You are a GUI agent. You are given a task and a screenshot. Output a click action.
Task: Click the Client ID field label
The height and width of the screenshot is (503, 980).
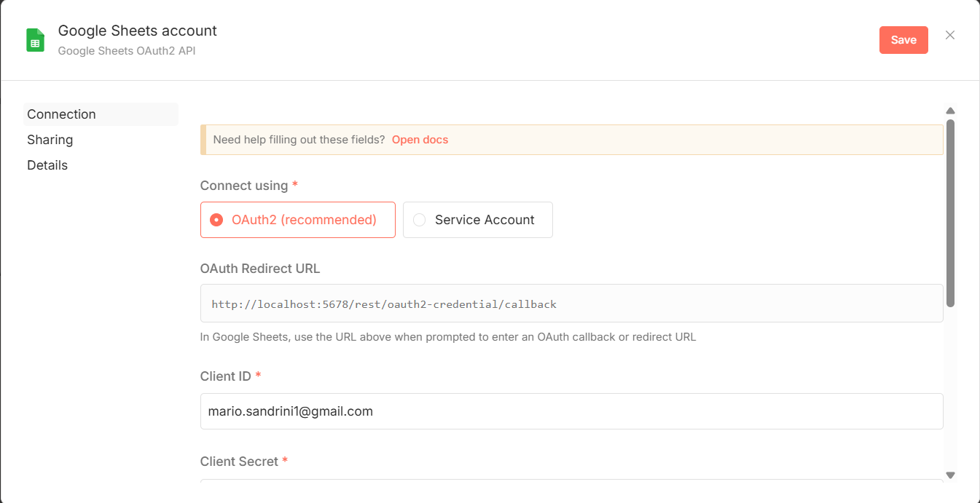point(225,376)
